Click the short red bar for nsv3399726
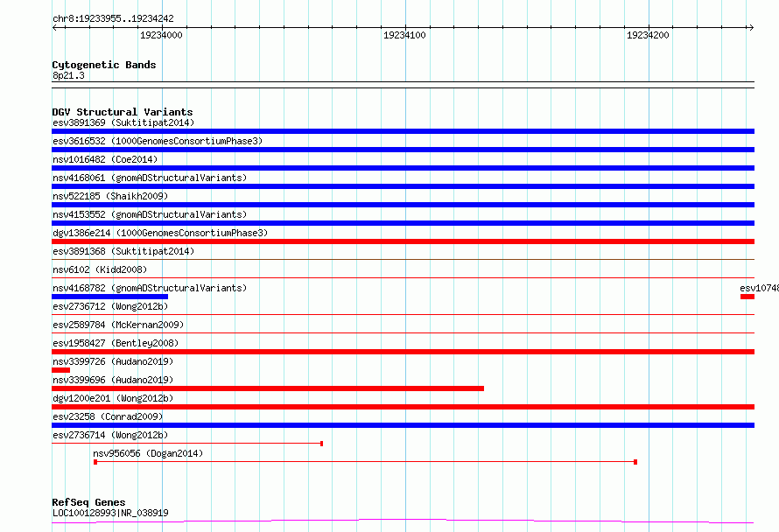 [x=60, y=370]
